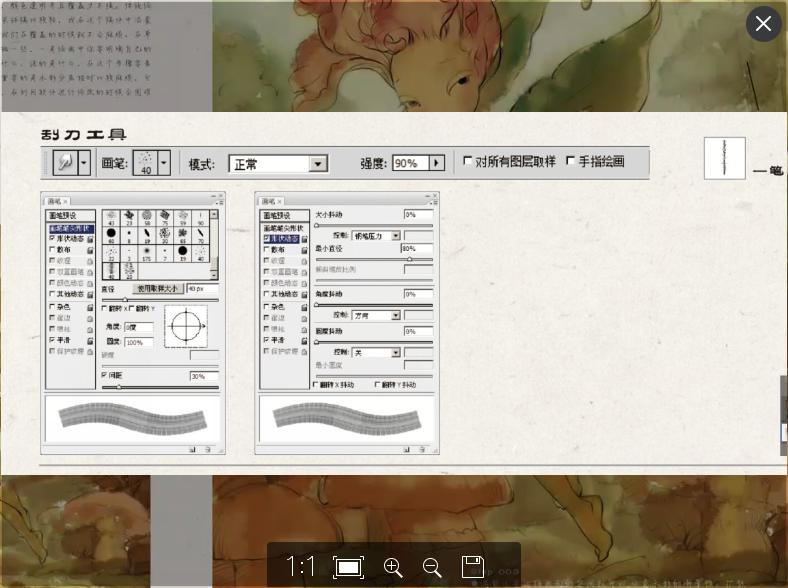
Task: Click the stroke sample thumbnail beside 一笔
Action: 724,158
